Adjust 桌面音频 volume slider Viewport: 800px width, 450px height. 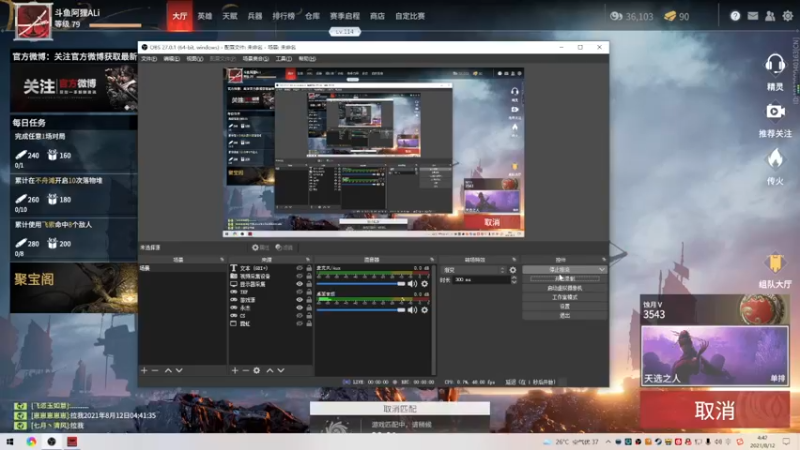point(361,310)
